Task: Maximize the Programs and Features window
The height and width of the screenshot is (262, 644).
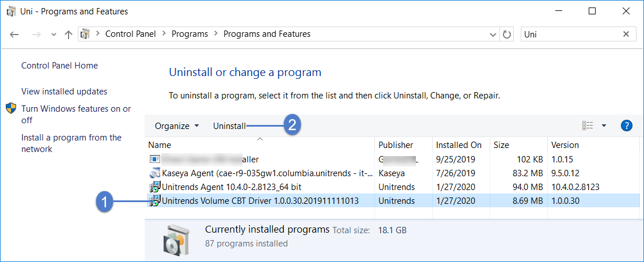Action: [592, 11]
